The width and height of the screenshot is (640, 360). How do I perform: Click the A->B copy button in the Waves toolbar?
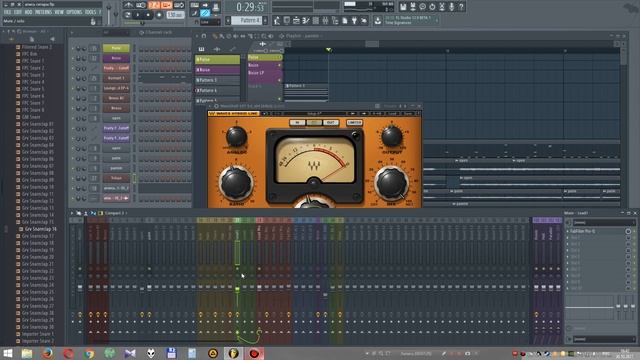click(378, 113)
